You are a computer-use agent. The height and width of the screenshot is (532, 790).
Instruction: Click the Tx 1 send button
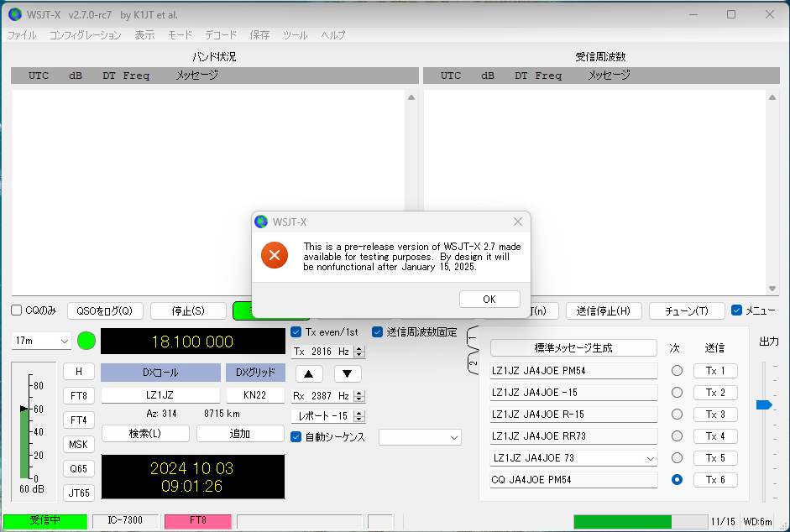(715, 371)
